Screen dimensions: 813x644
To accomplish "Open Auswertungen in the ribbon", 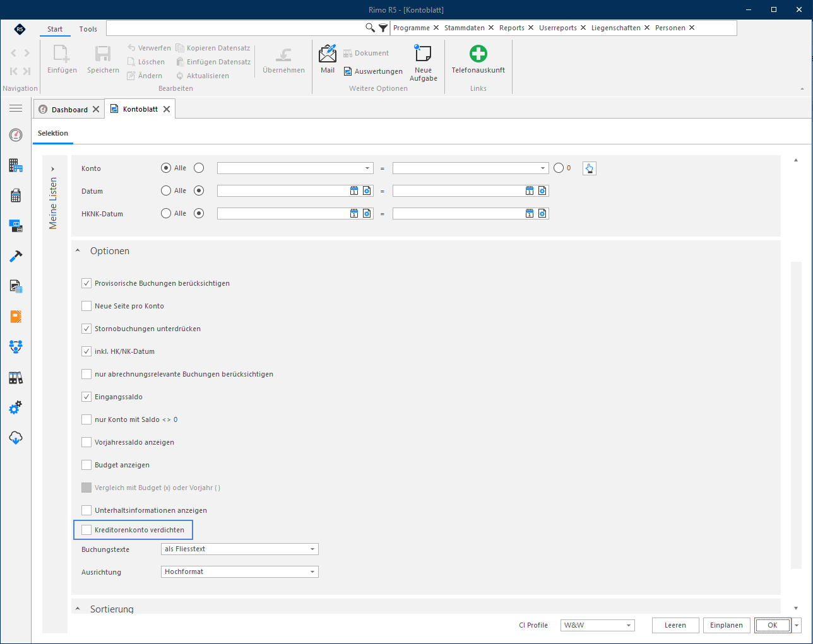I will pyautogui.click(x=373, y=71).
